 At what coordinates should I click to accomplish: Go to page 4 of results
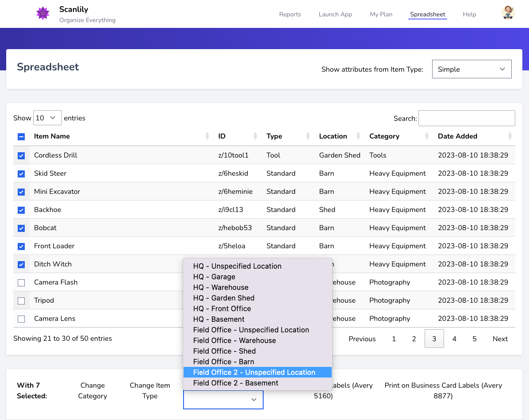click(x=454, y=339)
